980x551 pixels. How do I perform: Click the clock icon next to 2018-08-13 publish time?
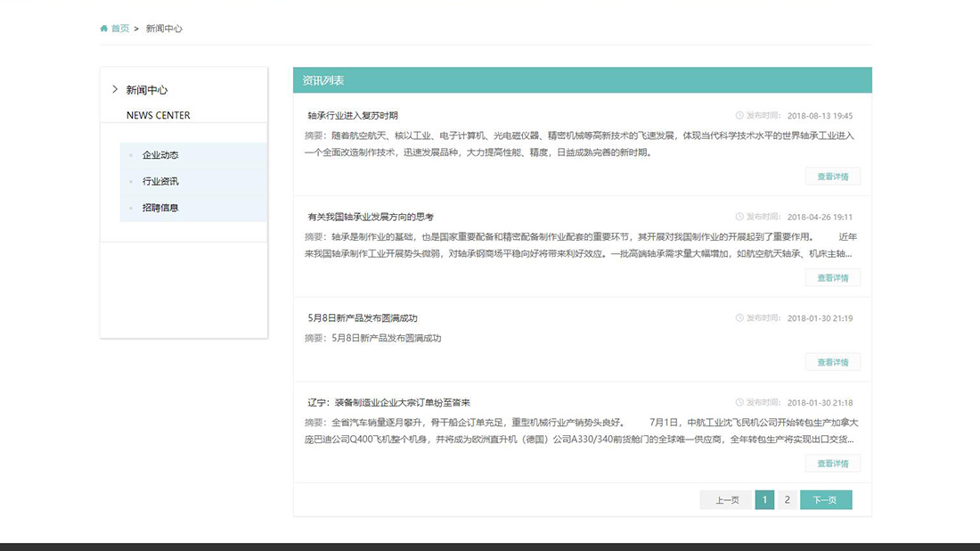pos(738,115)
